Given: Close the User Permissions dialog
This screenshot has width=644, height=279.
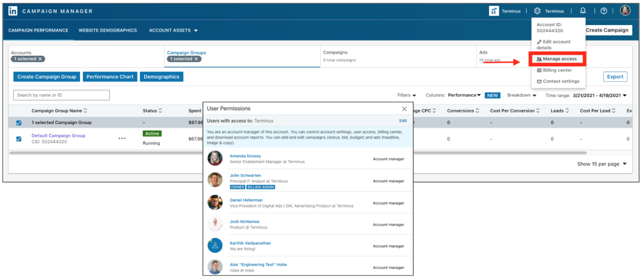Looking at the screenshot, I should [404, 109].
